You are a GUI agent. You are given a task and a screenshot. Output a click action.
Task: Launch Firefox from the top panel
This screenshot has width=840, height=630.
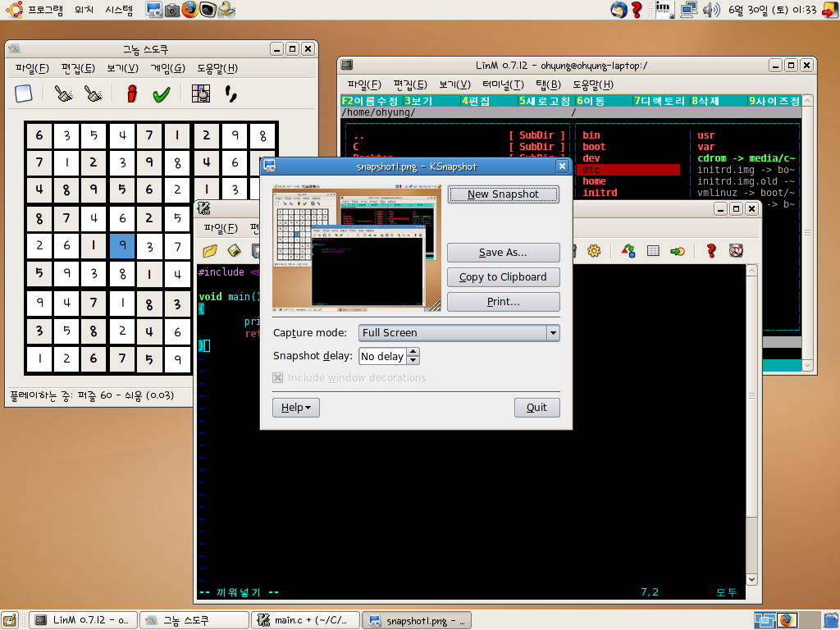click(189, 9)
